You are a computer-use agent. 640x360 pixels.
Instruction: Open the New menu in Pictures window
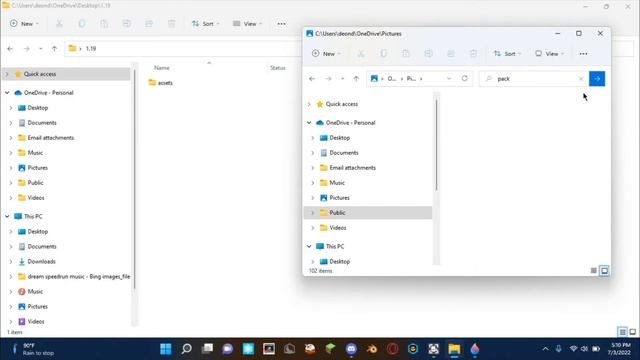point(326,53)
